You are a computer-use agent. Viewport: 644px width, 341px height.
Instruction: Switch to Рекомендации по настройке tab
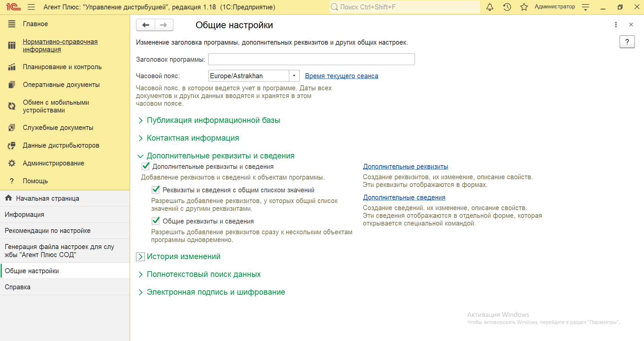pos(65,231)
